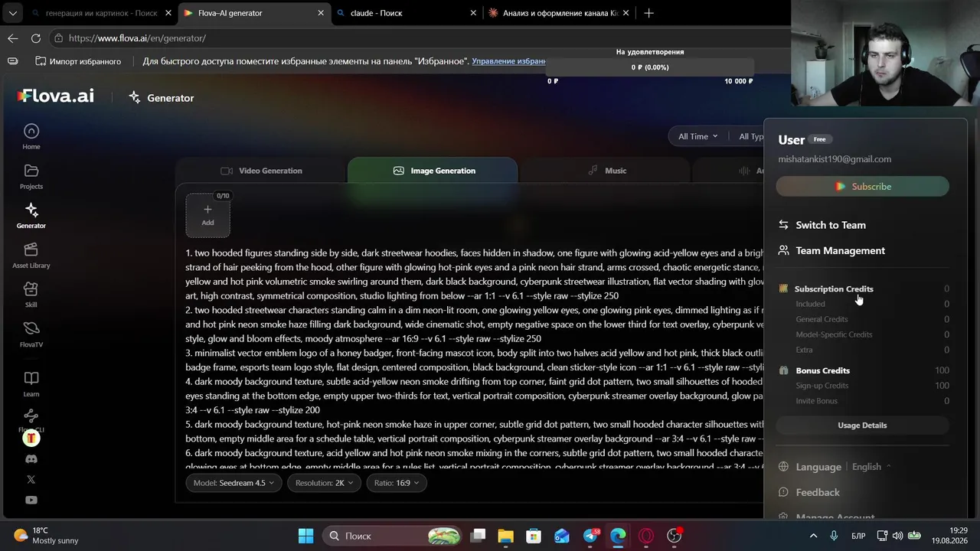
Task: Click the volume icon in system tray
Action: (x=897, y=536)
